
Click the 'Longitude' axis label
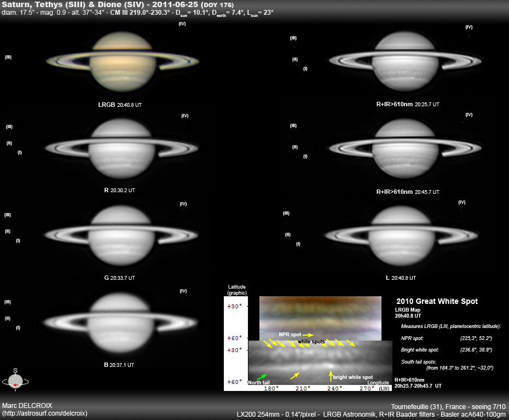(378, 383)
